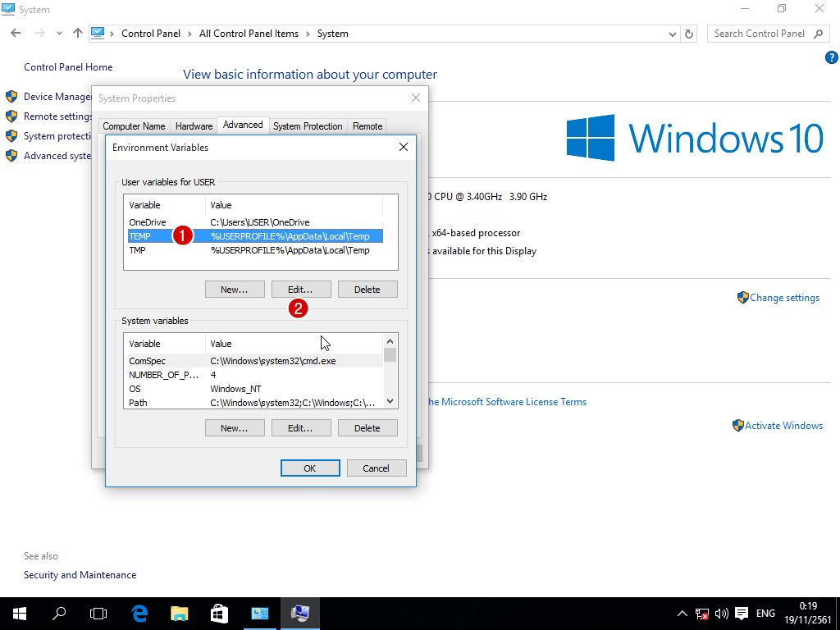Click System Properties taskbar icon

[300, 614]
